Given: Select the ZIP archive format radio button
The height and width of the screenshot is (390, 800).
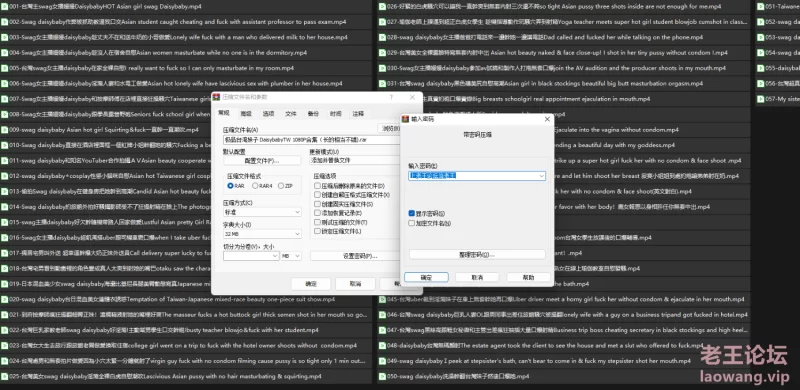Looking at the screenshot, I should [x=281, y=186].
